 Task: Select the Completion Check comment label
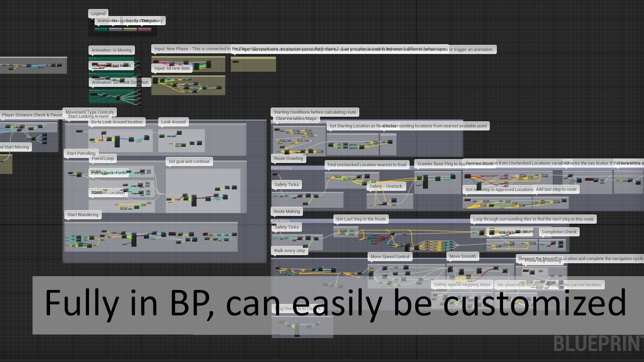pos(559,232)
